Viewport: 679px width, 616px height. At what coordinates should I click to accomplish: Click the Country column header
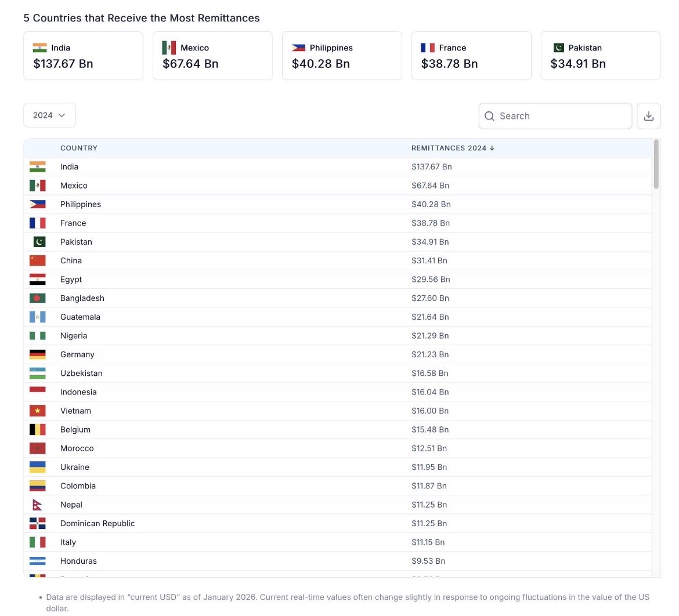(79, 148)
